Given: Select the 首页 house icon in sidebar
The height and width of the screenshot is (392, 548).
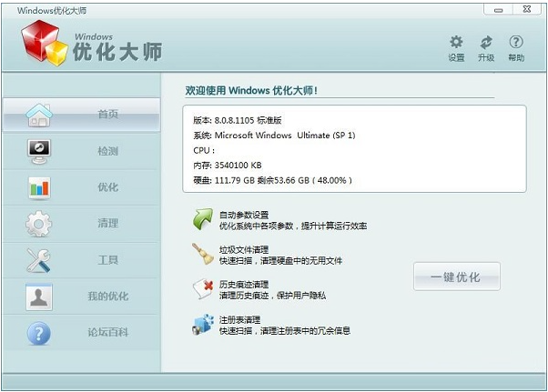Looking at the screenshot, I should click(x=39, y=115).
